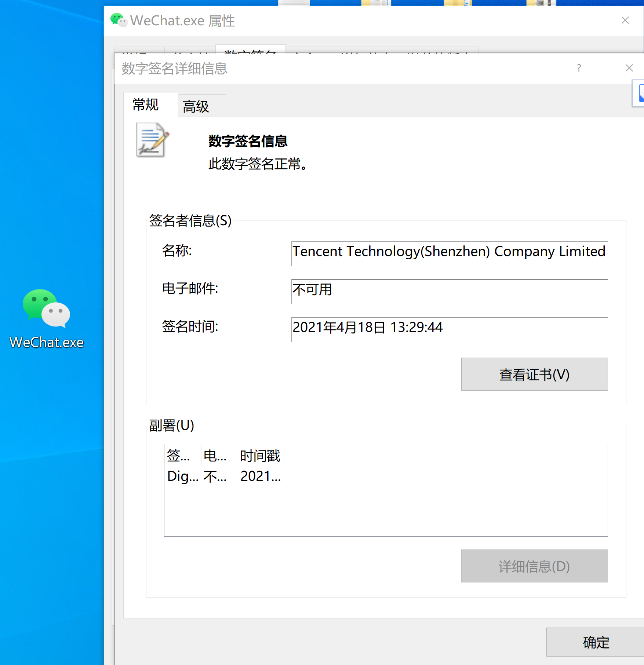644x665 pixels.
Task: Click the 查看证书(V) button
Action: coord(534,374)
